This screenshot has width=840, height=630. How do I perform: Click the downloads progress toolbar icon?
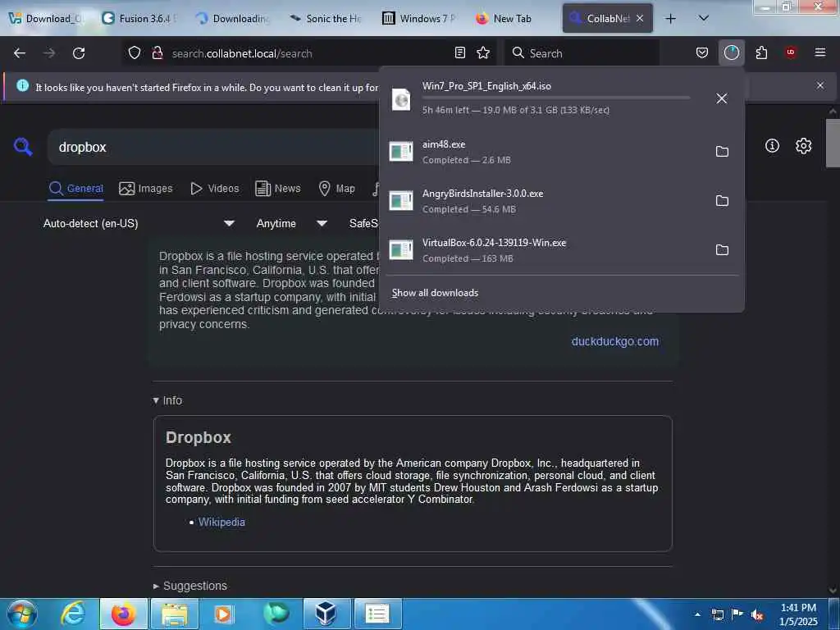click(731, 52)
